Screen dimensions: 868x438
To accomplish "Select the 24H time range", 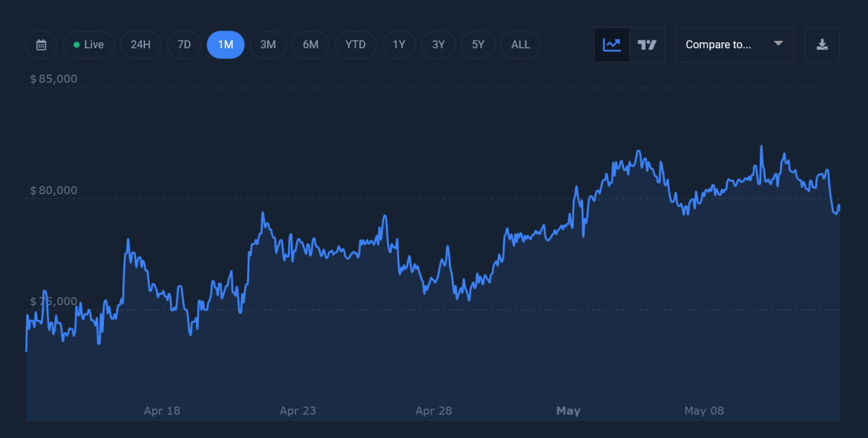I will pyautogui.click(x=141, y=45).
